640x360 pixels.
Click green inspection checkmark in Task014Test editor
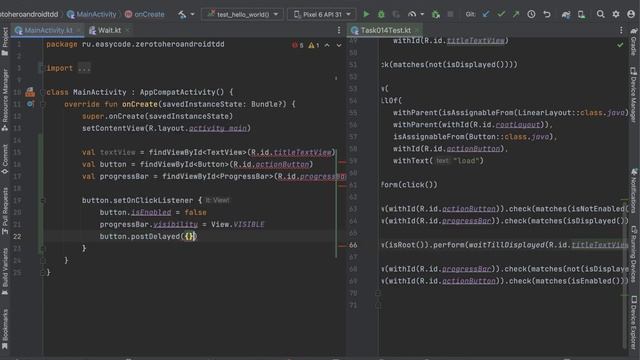coord(620,44)
